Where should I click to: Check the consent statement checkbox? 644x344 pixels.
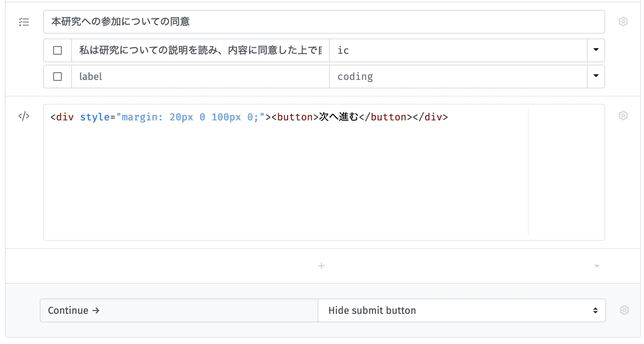click(x=58, y=50)
